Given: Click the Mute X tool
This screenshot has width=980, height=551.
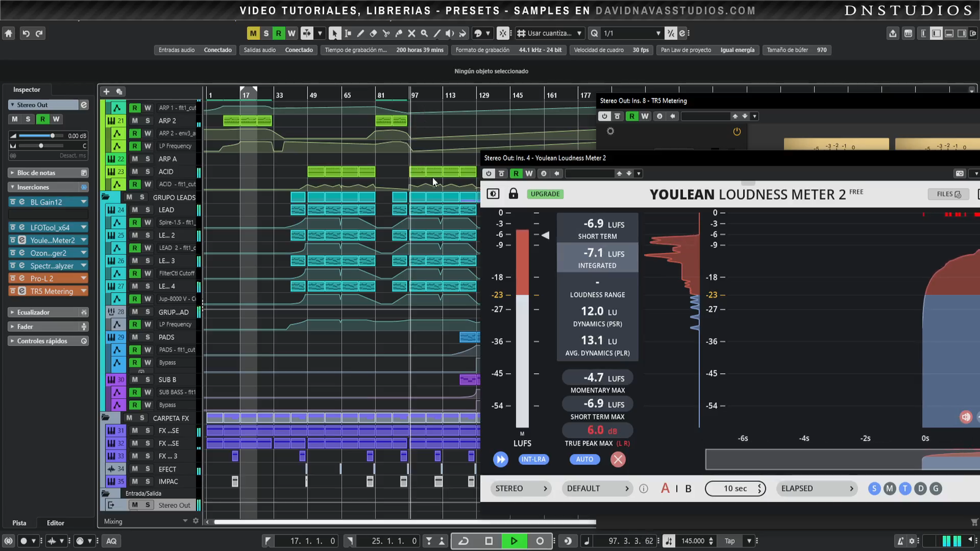Looking at the screenshot, I should tap(412, 34).
